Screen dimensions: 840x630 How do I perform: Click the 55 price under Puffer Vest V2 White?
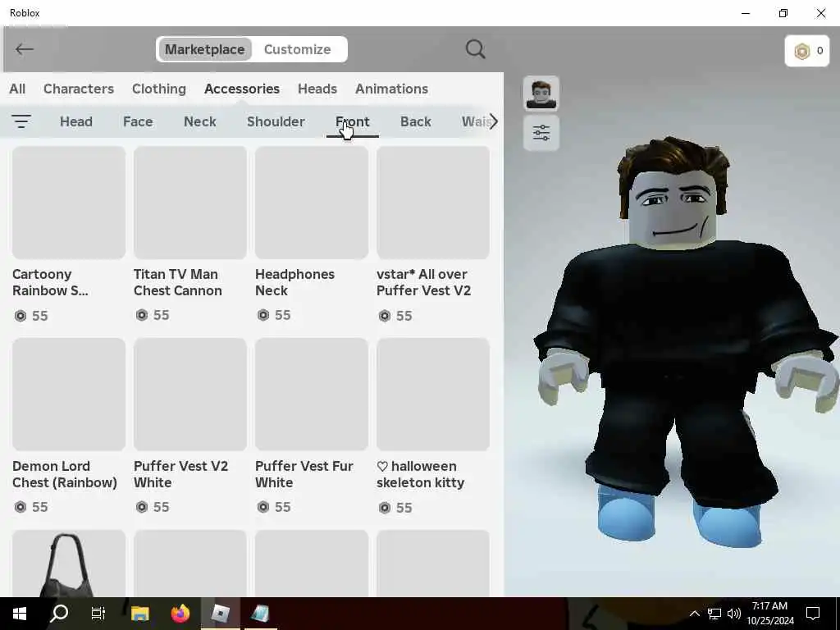point(153,507)
